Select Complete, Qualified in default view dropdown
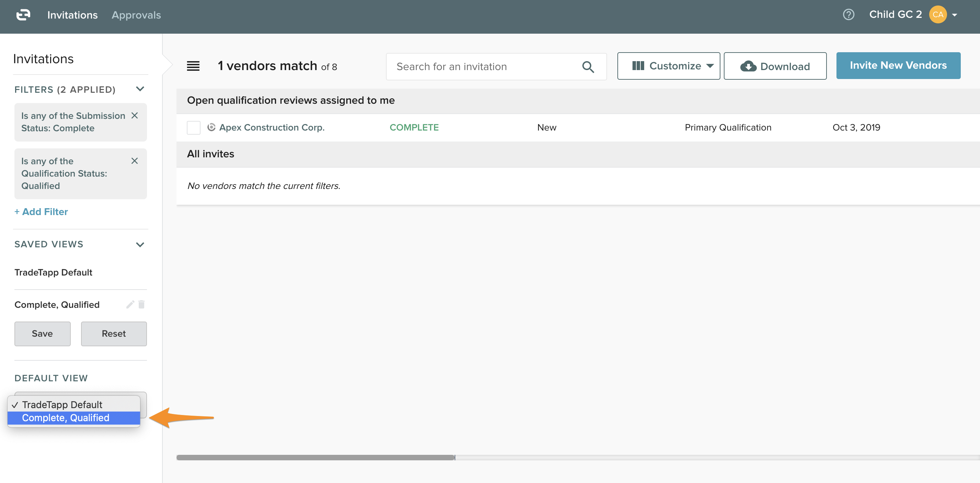This screenshot has width=980, height=483. coord(66,418)
